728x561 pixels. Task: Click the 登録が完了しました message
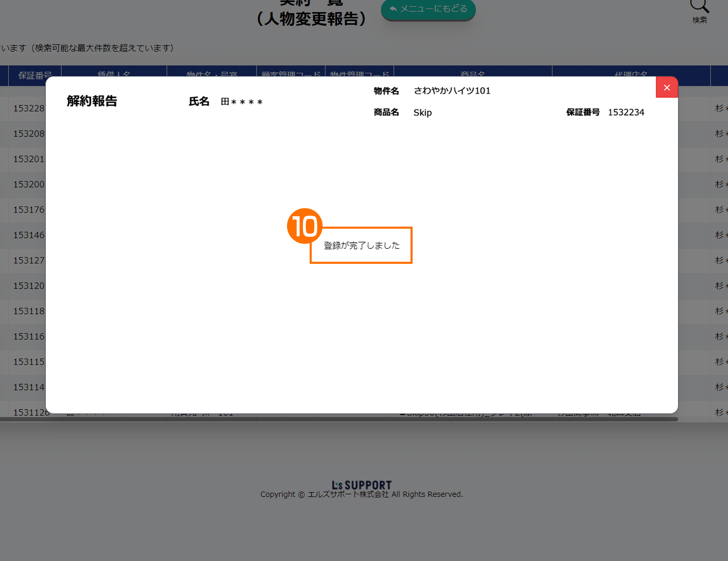tap(361, 245)
